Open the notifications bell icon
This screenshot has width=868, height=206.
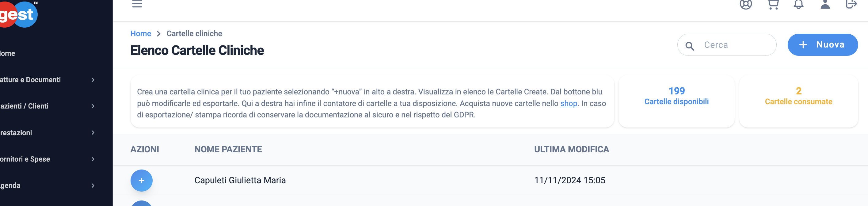(x=798, y=4)
